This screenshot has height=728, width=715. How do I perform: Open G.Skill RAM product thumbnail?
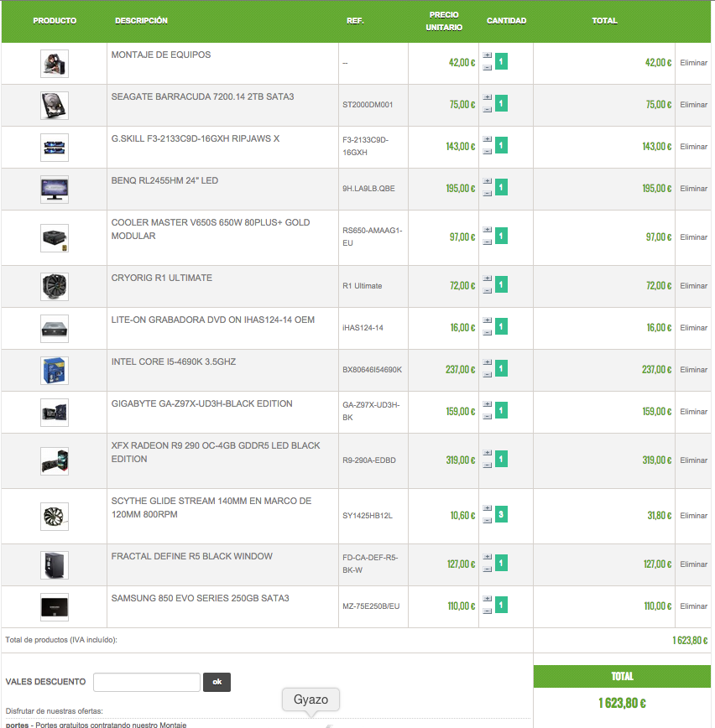coord(55,147)
